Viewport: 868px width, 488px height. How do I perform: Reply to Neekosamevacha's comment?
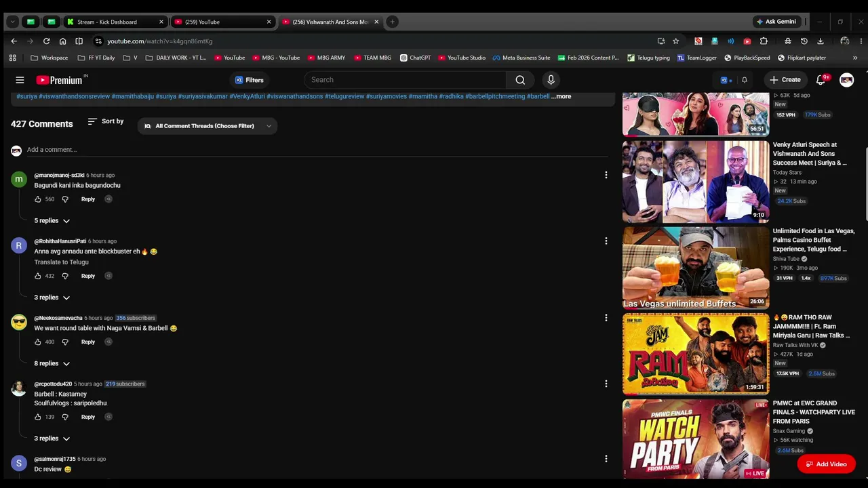pos(88,342)
